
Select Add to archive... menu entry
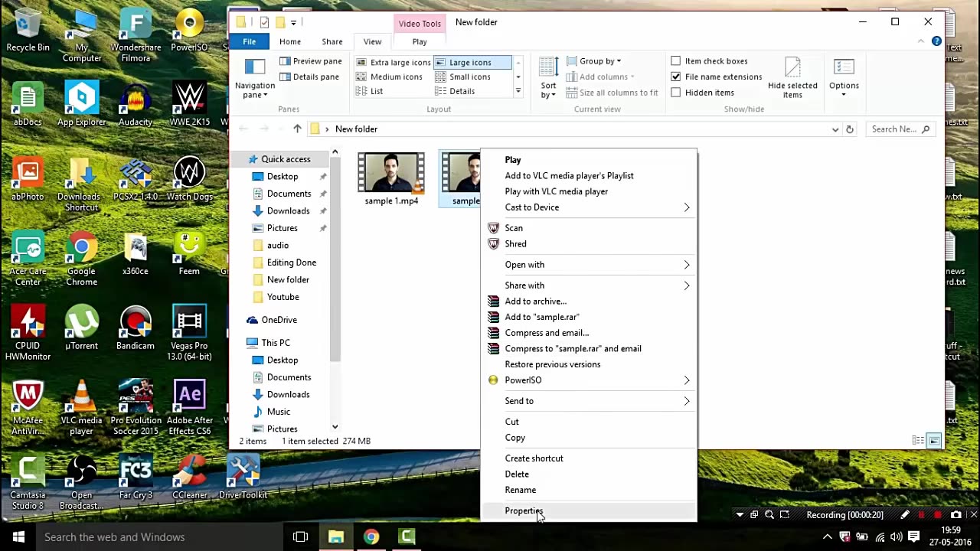(590, 302)
